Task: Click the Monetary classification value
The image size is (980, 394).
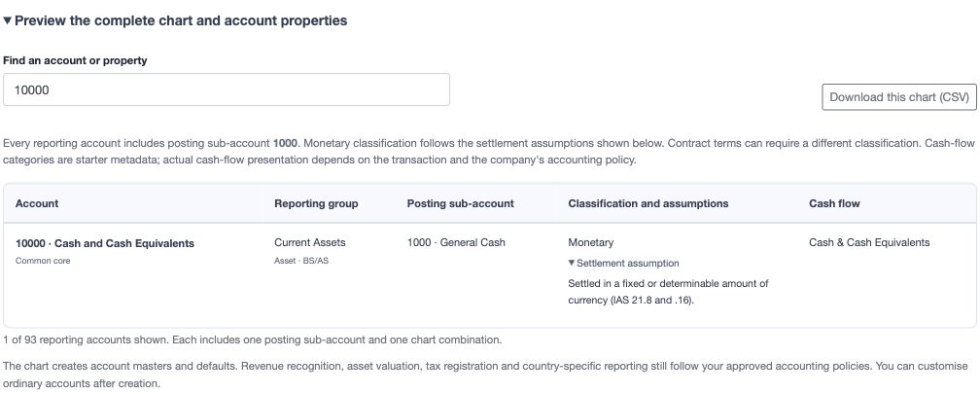Action: click(591, 242)
